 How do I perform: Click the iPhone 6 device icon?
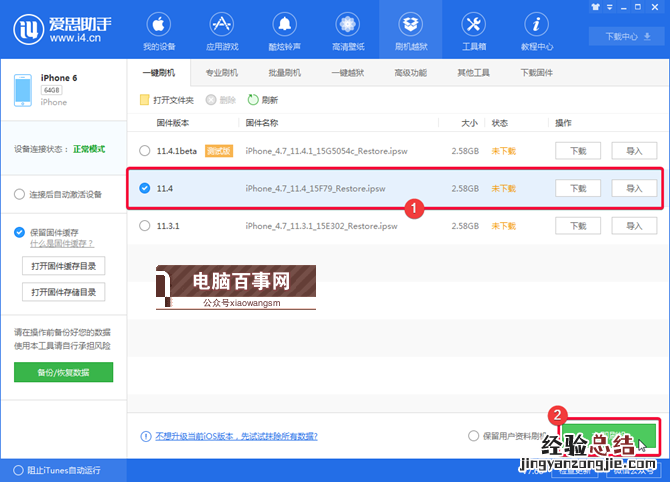23,90
